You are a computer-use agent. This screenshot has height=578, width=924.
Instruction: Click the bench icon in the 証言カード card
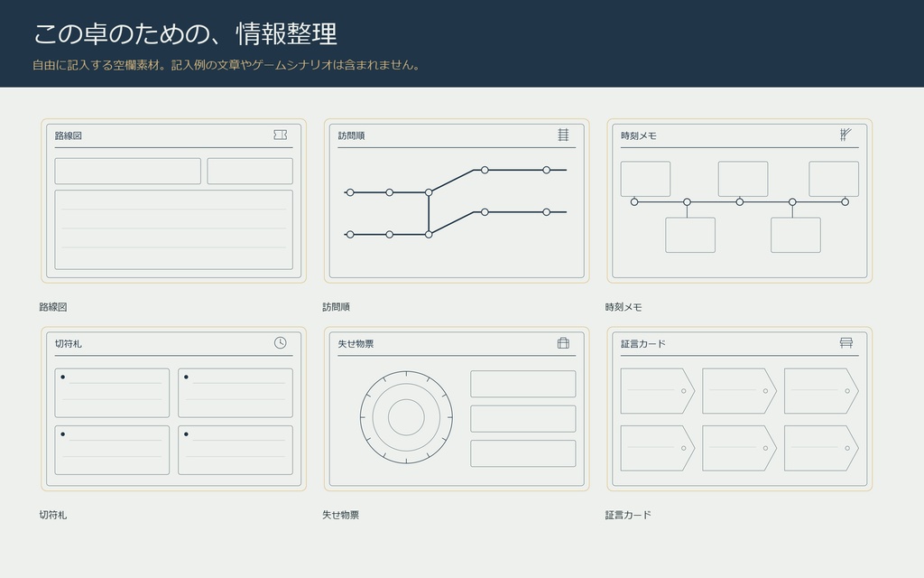(x=845, y=342)
